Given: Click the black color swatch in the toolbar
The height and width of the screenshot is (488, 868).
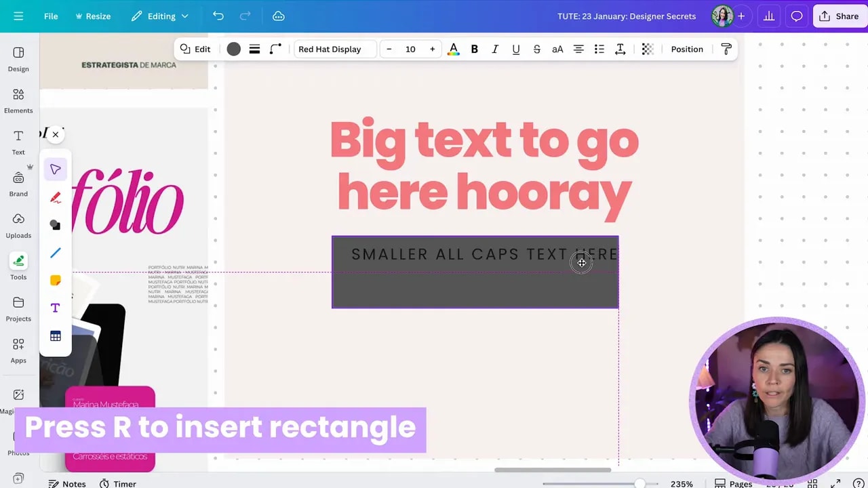Looking at the screenshot, I should [x=233, y=49].
